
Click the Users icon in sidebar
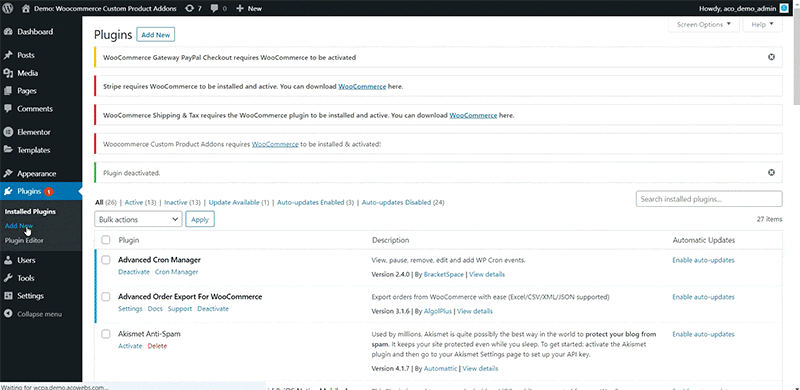point(8,260)
